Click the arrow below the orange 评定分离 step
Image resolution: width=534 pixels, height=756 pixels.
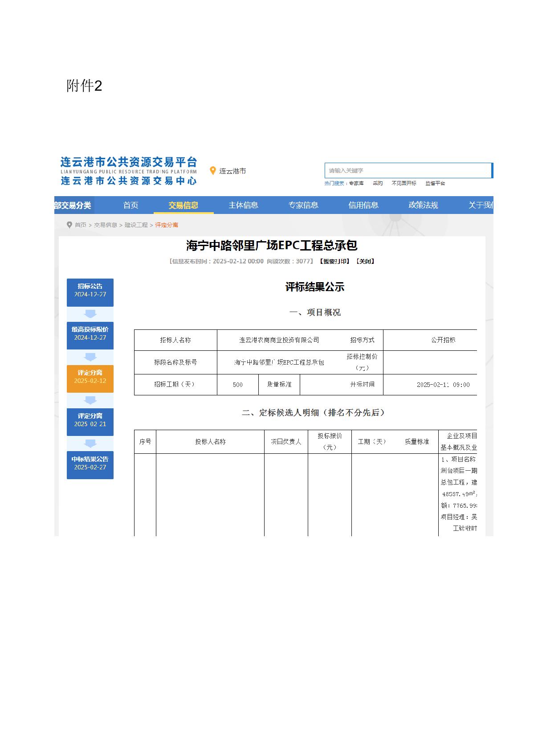pos(90,400)
